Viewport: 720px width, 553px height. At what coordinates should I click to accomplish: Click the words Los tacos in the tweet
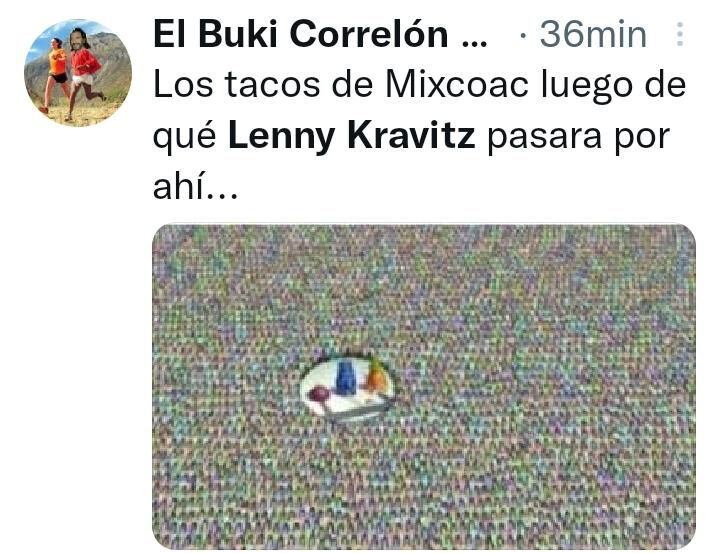(236, 85)
